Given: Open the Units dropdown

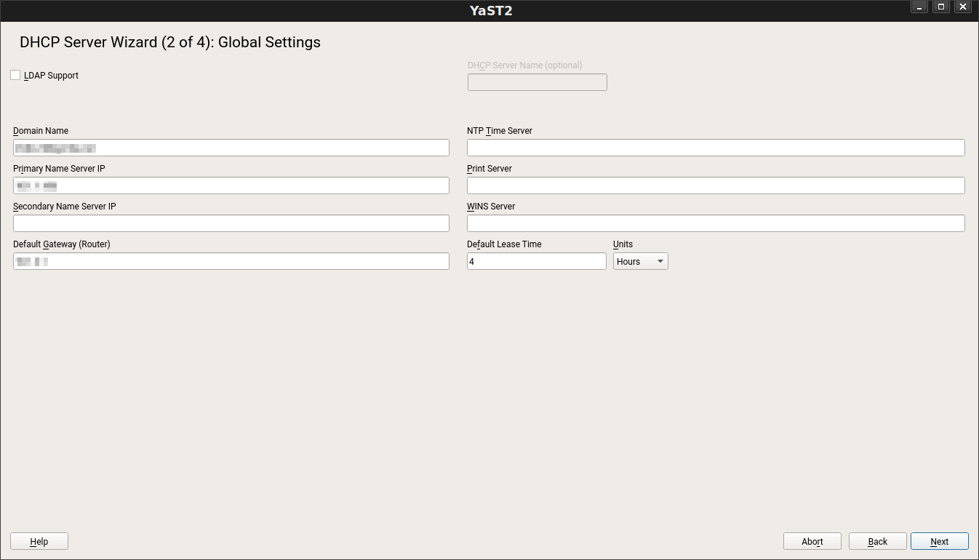Looking at the screenshot, I should (640, 260).
